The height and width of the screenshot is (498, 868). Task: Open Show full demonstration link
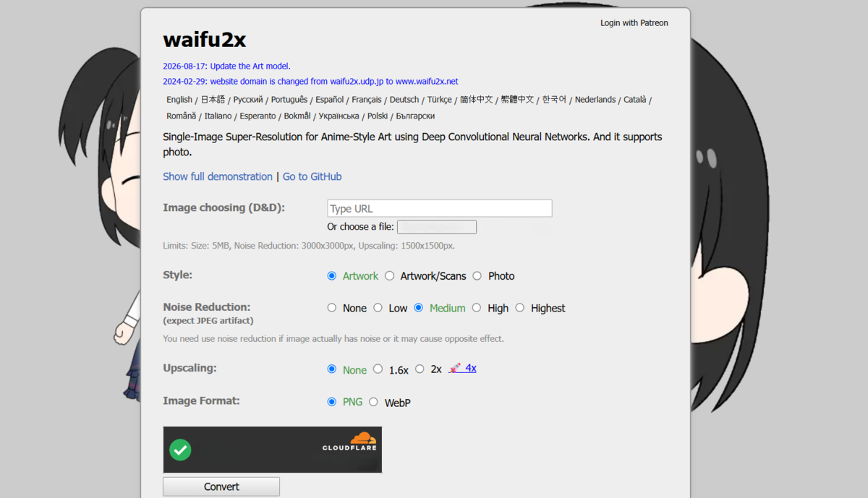coord(218,176)
